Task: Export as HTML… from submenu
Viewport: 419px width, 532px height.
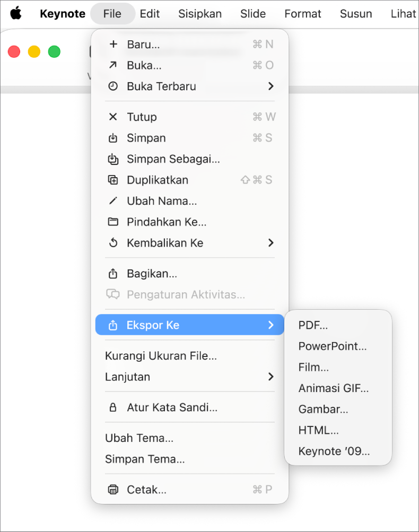Action: tap(338, 430)
